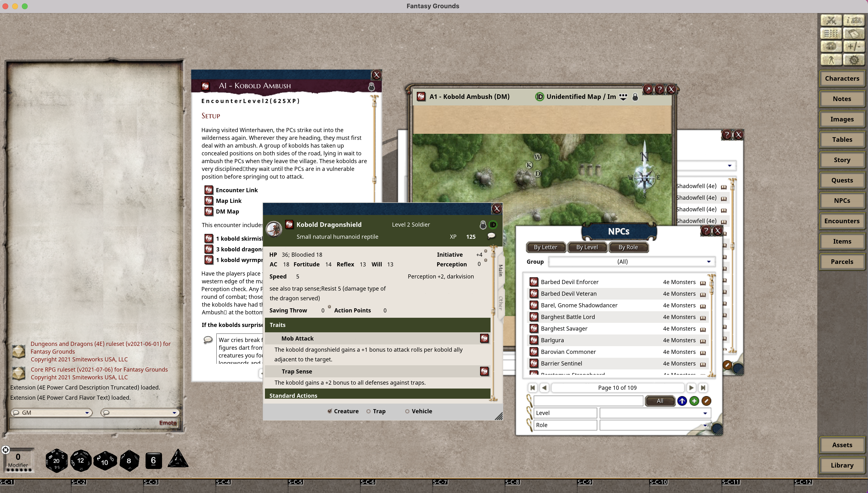Roll the d8 die
The image size is (868, 493).
pyautogui.click(x=129, y=461)
